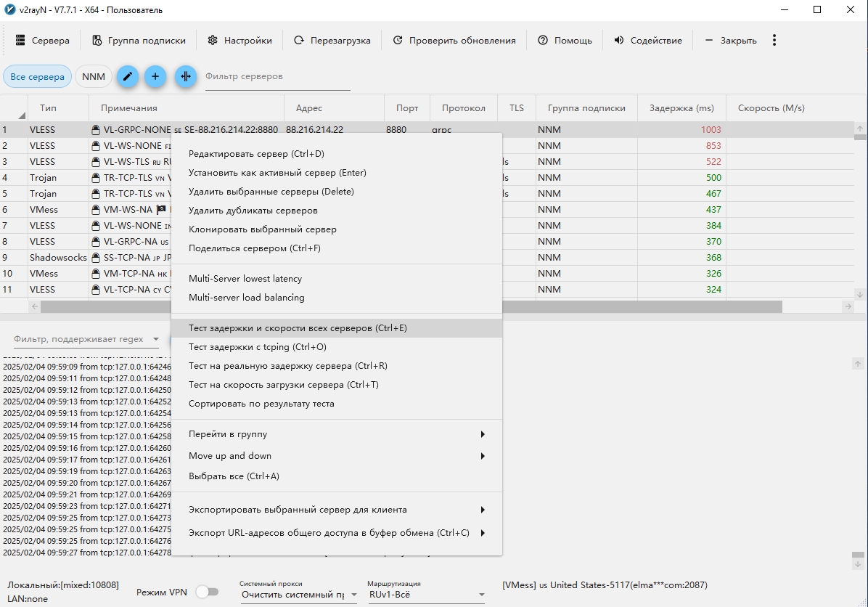Click Проверить обновления in the toolbar
The image size is (868, 607).
454,41
